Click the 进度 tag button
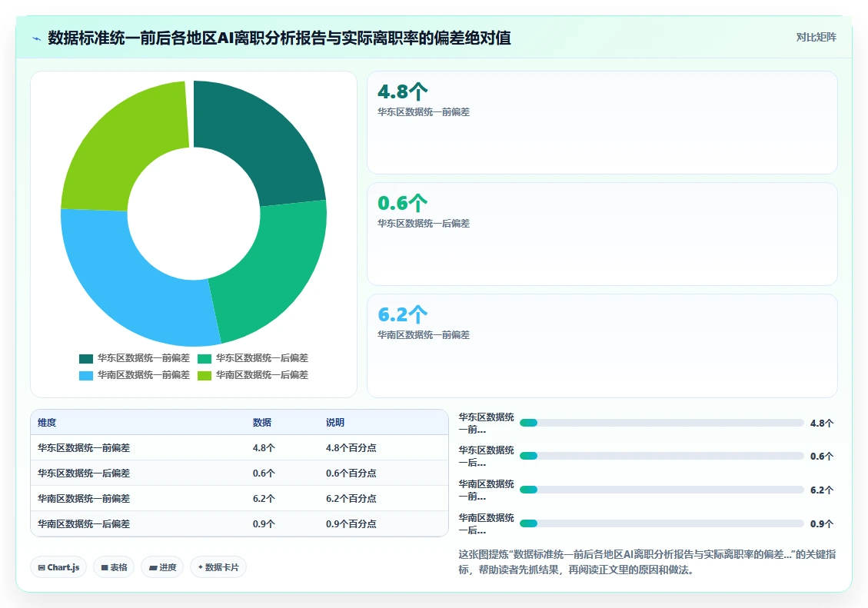 click(163, 567)
